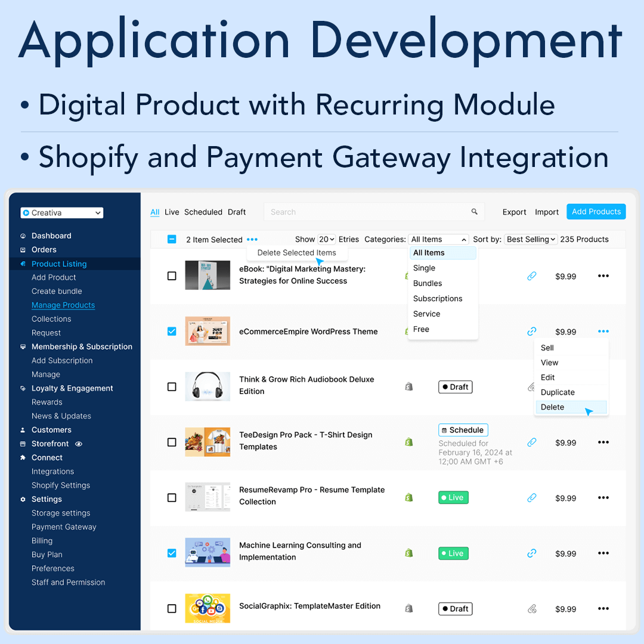Click the product Search input field

(374, 212)
